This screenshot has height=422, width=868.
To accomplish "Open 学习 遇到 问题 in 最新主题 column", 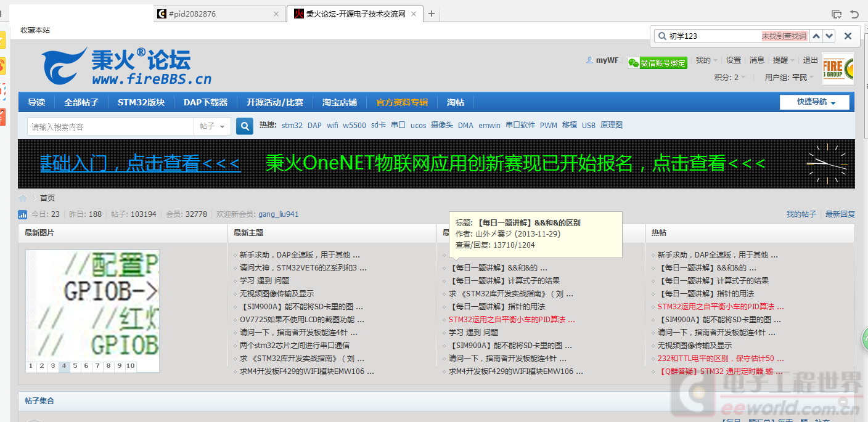I will click(x=264, y=281).
